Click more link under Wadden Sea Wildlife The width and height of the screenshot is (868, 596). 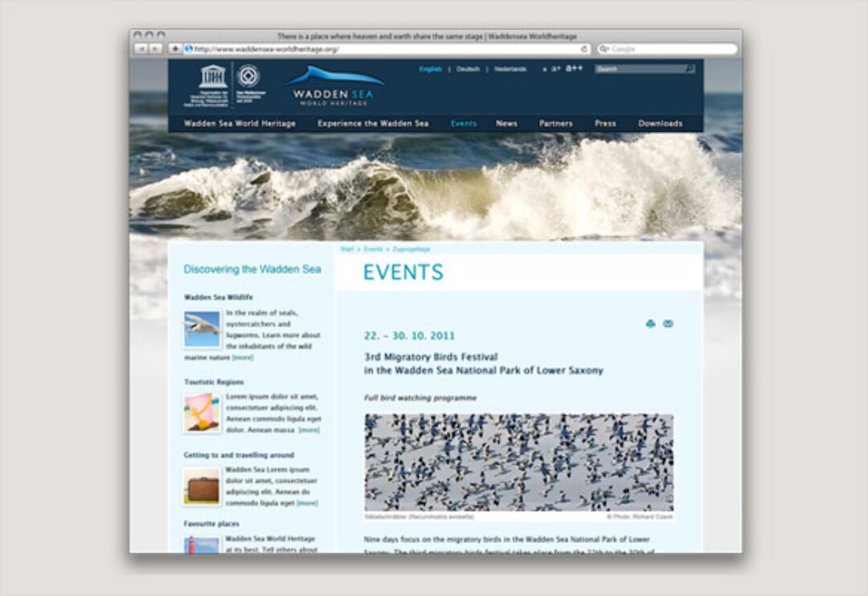[243, 357]
